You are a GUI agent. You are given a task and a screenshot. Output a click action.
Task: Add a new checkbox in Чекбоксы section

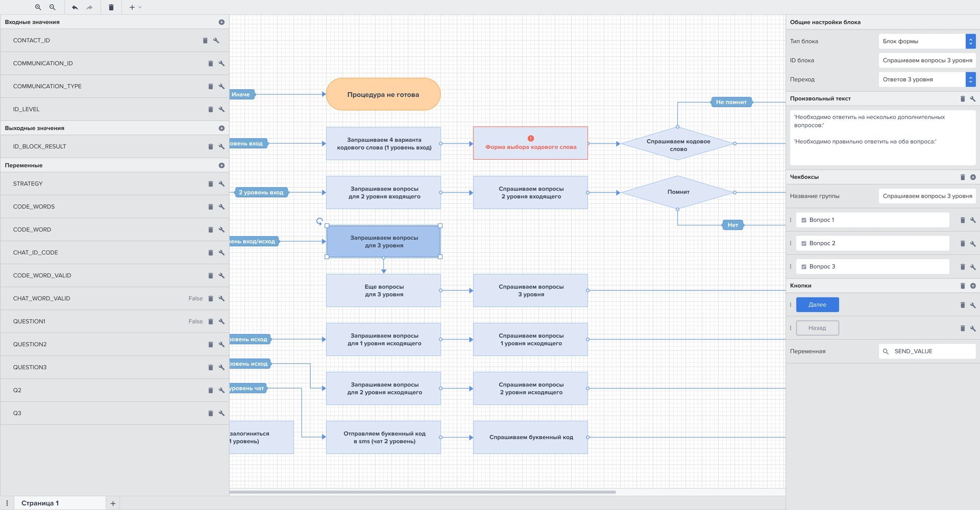[973, 177]
